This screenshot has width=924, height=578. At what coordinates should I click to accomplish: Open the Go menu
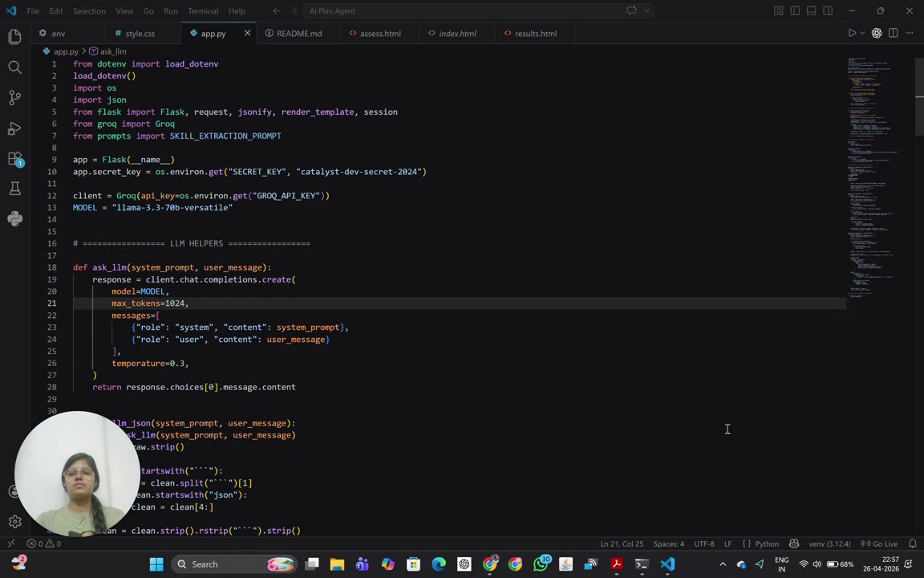148,10
